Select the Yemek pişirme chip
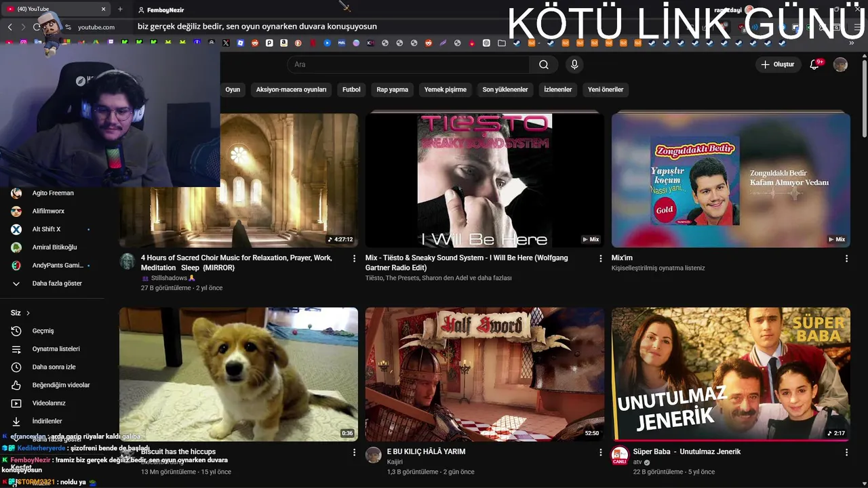 446,89
